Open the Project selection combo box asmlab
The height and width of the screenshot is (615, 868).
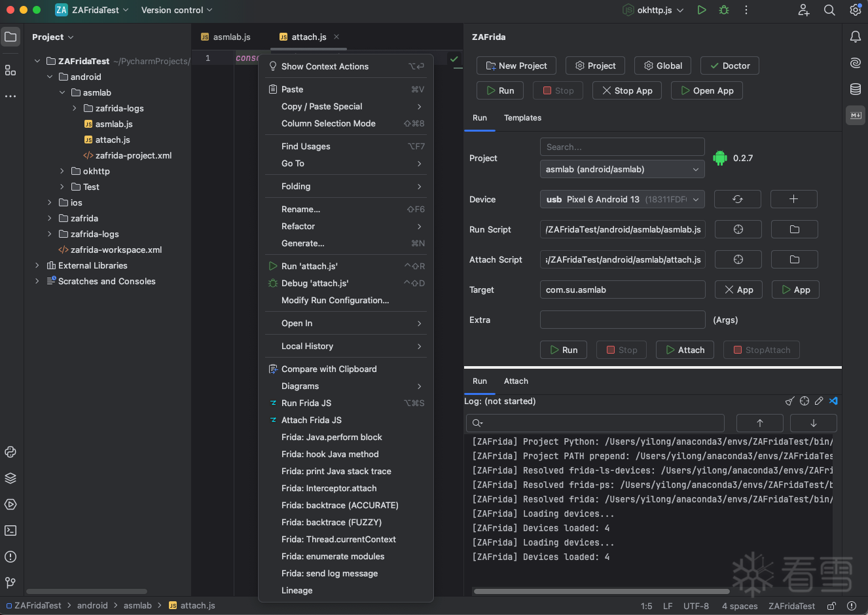click(622, 169)
